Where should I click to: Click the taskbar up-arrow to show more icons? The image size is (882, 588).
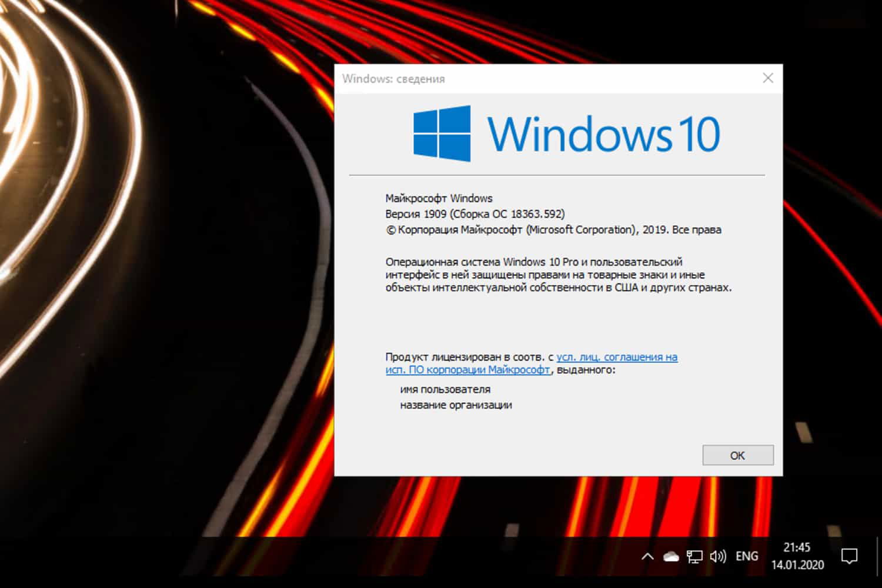coord(647,556)
